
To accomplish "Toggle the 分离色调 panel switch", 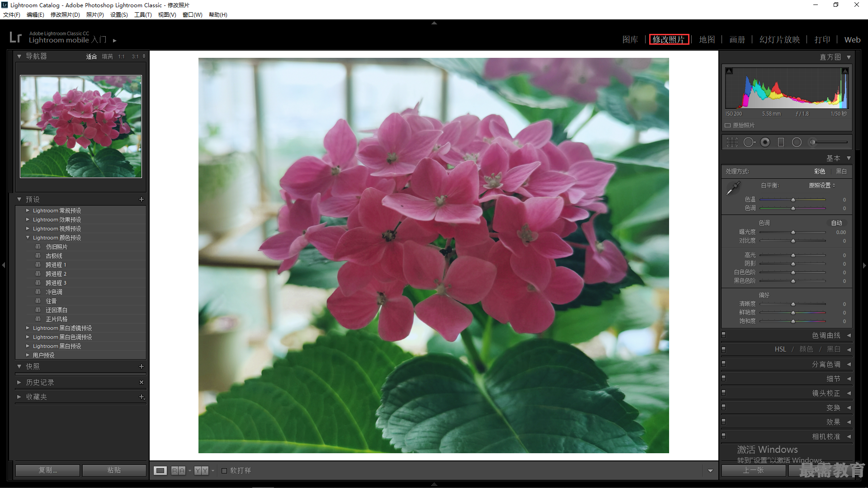I will pos(724,364).
